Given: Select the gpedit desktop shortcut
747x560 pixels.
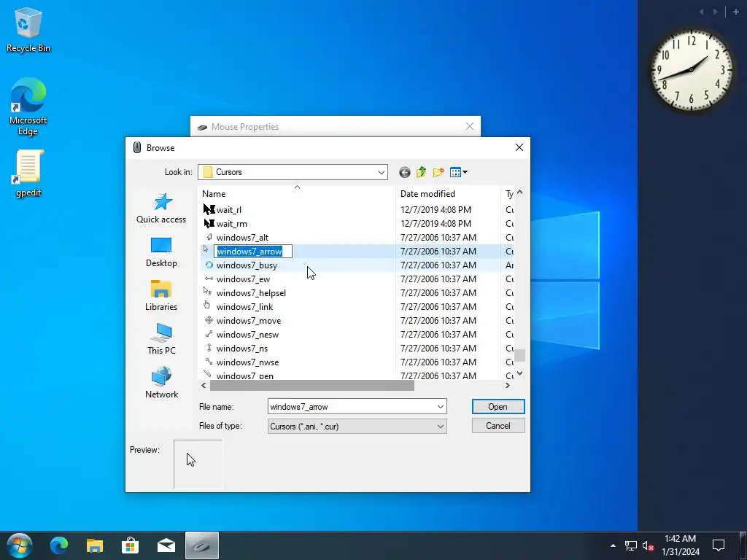Looking at the screenshot, I should (28, 174).
